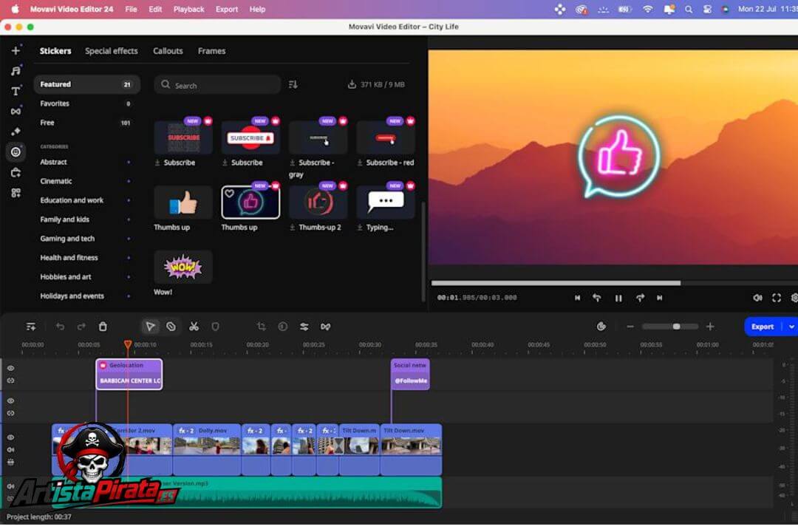Open the Export dropdown arrow
Viewport: 798px width, 532px height.
(791, 327)
